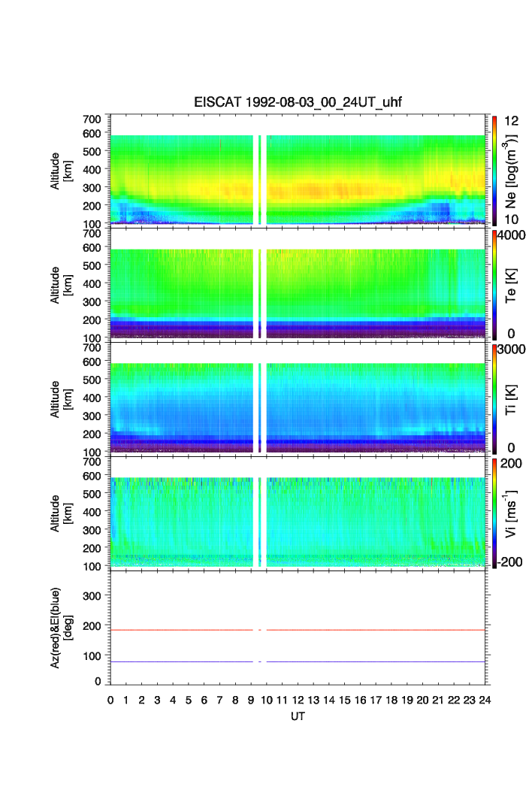Click the 300 tick on Az/El axis

[92, 596]
